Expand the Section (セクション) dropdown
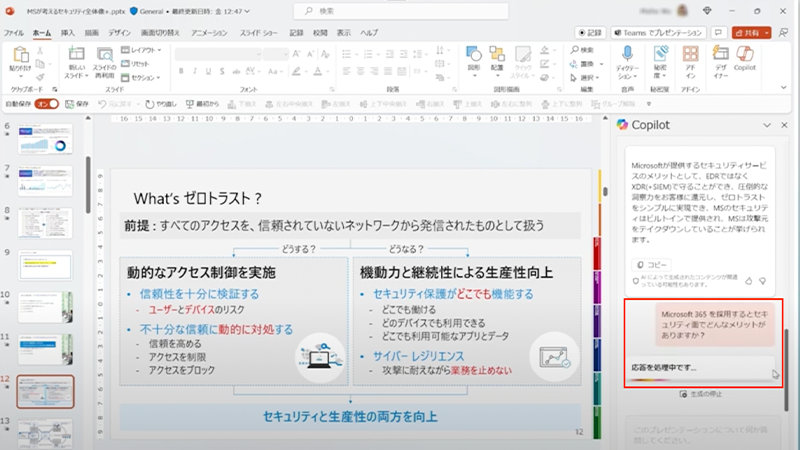Viewport: 800px width, 450px height. (x=143, y=76)
